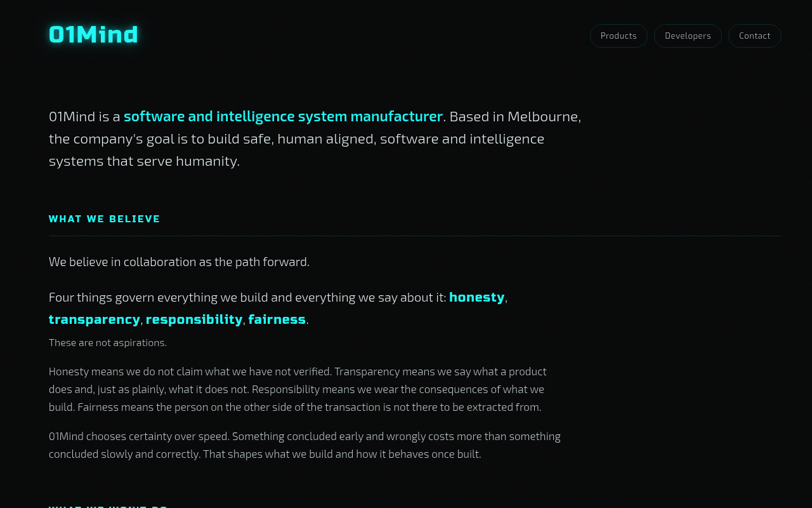Screen dimensions: 812x508
Task: Click the highlighted word 'honesty'
Action: point(476,297)
